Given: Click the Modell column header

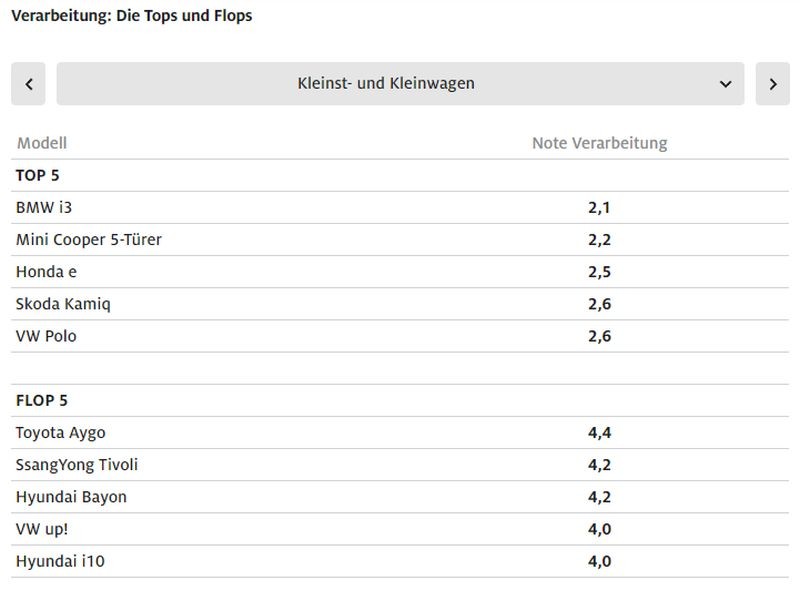Looking at the screenshot, I should pos(42,143).
